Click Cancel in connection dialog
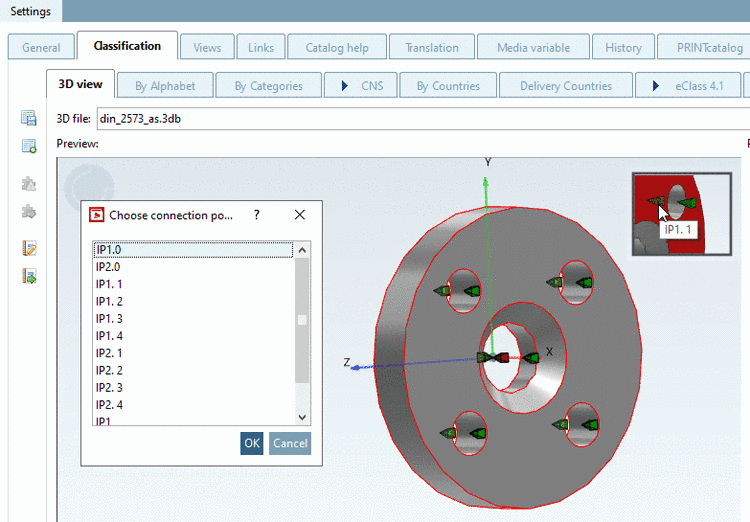 290,443
